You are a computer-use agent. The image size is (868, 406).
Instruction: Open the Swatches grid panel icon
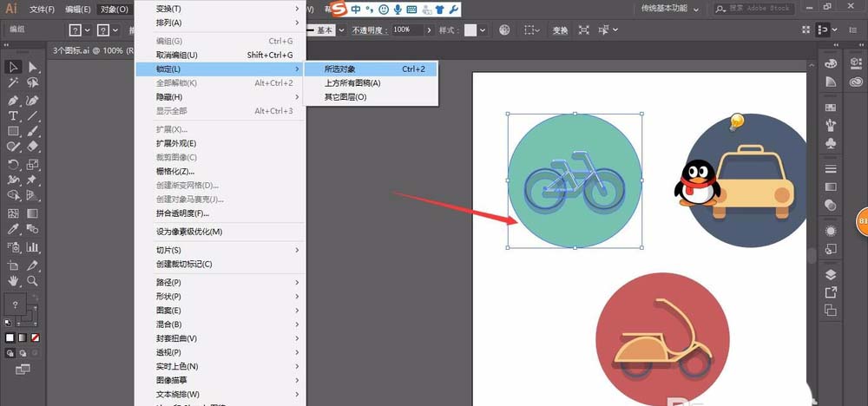831,108
